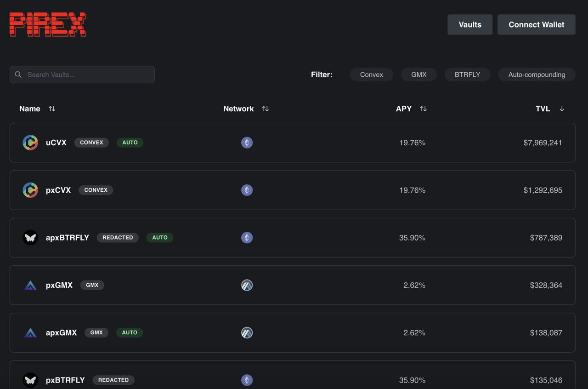The height and width of the screenshot is (389, 588).
Task: Sort vaults by APY column arrows
Action: pos(423,109)
